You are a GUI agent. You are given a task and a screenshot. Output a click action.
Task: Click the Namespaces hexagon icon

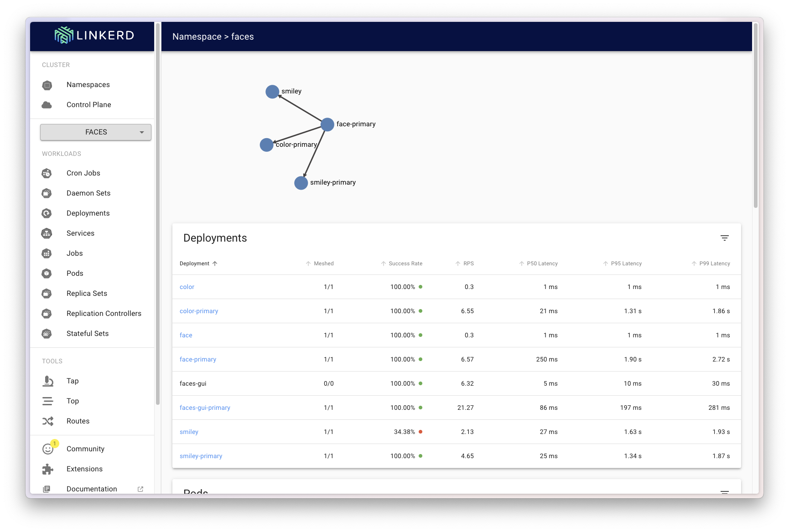click(47, 85)
